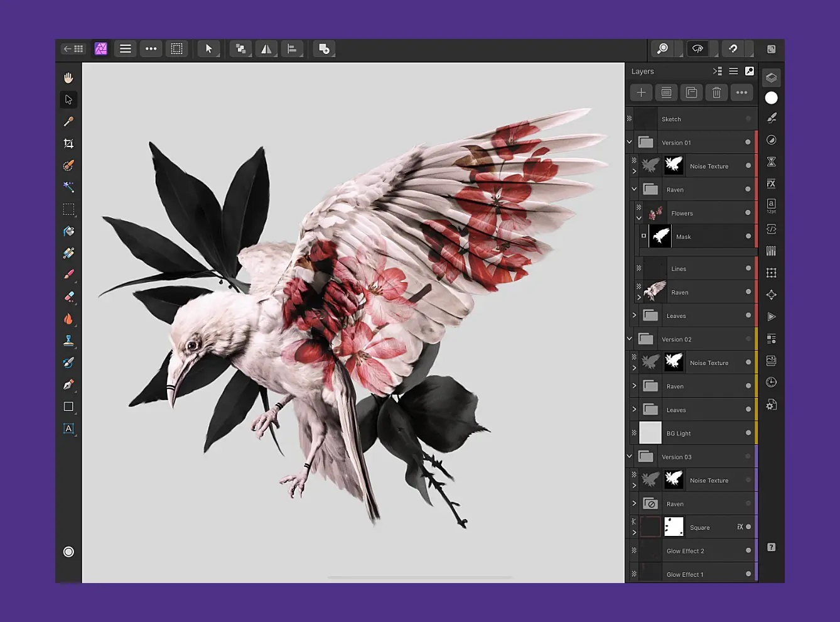Click the Glow Effect 2 layer thumbnail
Viewport: 840px width, 622px height.
click(x=650, y=551)
